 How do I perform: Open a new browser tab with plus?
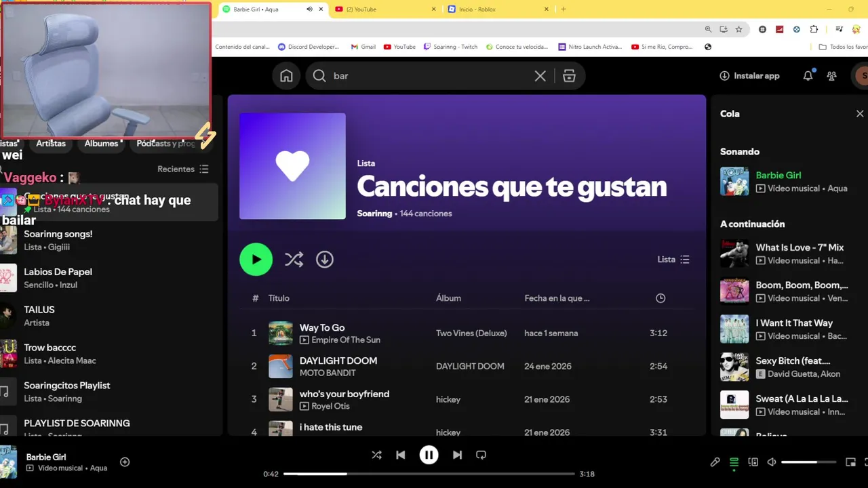click(563, 9)
